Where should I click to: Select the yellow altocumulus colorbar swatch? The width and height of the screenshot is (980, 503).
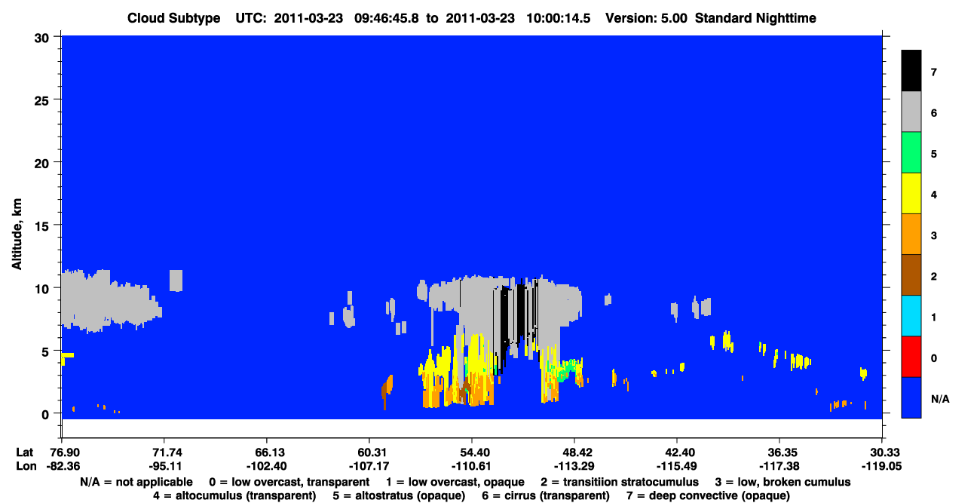911,193
